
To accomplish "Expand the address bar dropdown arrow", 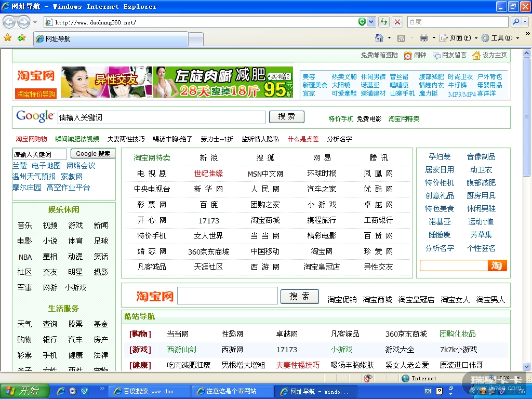I will [x=371, y=22].
